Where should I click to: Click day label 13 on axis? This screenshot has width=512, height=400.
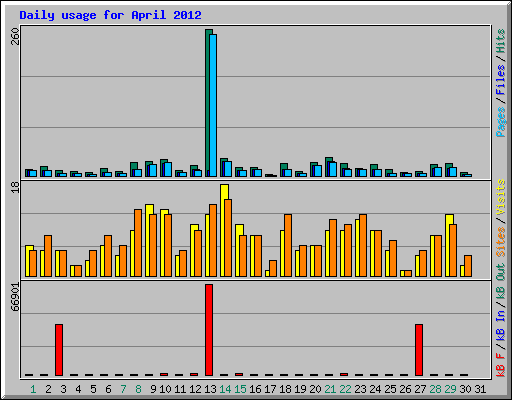click(x=210, y=389)
